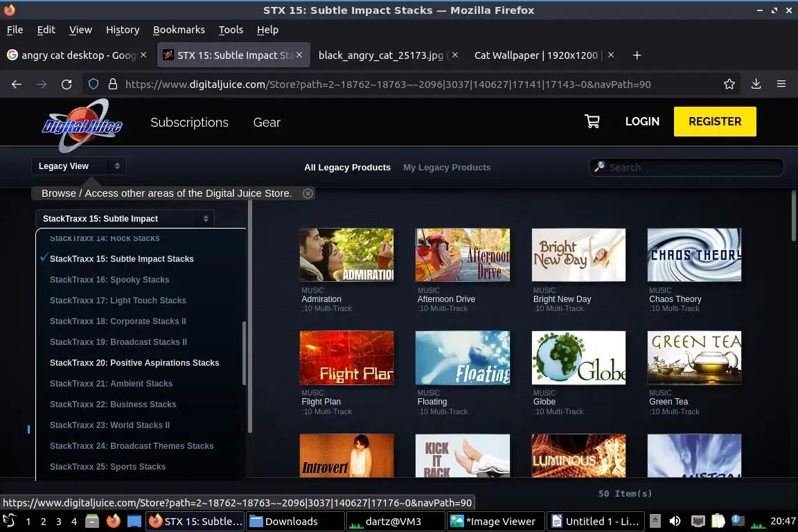Open the Help menu
Viewport: 798px width, 532px height.
(x=267, y=30)
